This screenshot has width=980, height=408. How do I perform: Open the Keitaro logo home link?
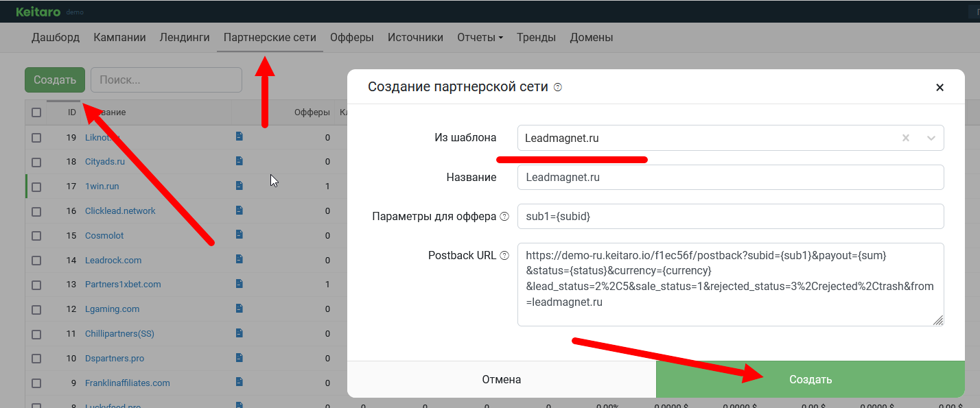[x=38, y=12]
